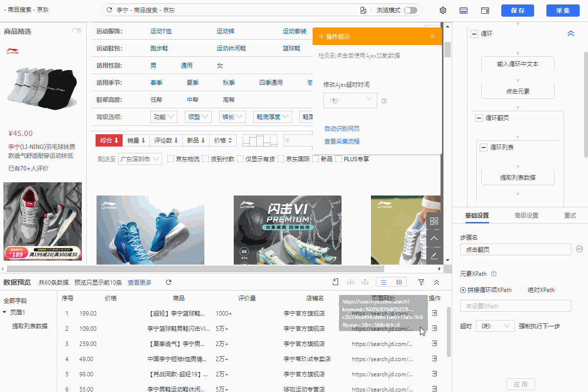
Task: Click the page edit icon in address bar
Action: (x=363, y=10)
